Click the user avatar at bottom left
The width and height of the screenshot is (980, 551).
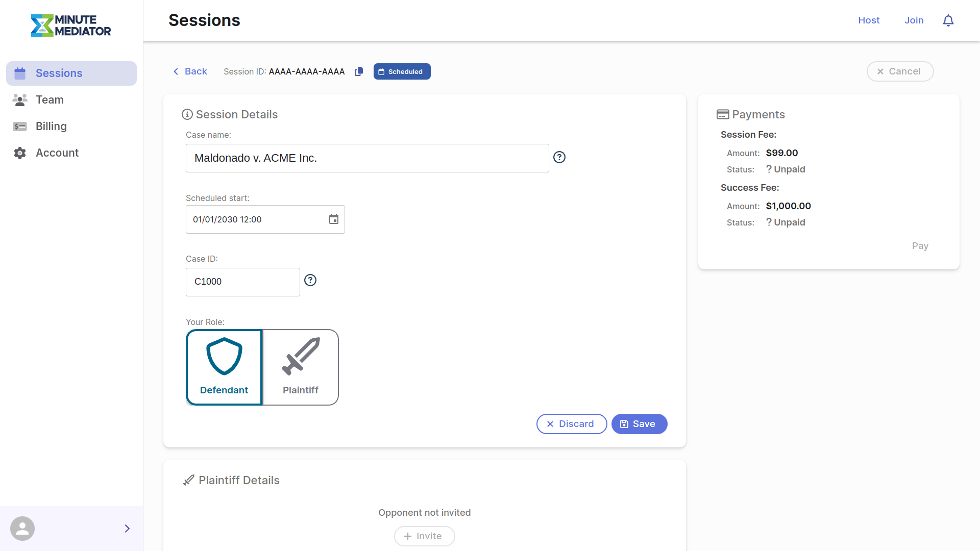pos(22,528)
